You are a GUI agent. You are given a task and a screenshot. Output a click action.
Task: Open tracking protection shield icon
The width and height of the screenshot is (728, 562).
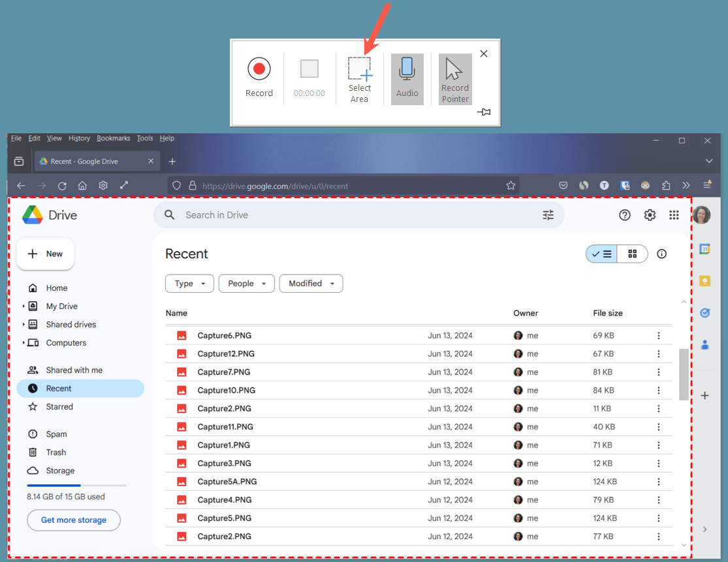click(x=176, y=186)
